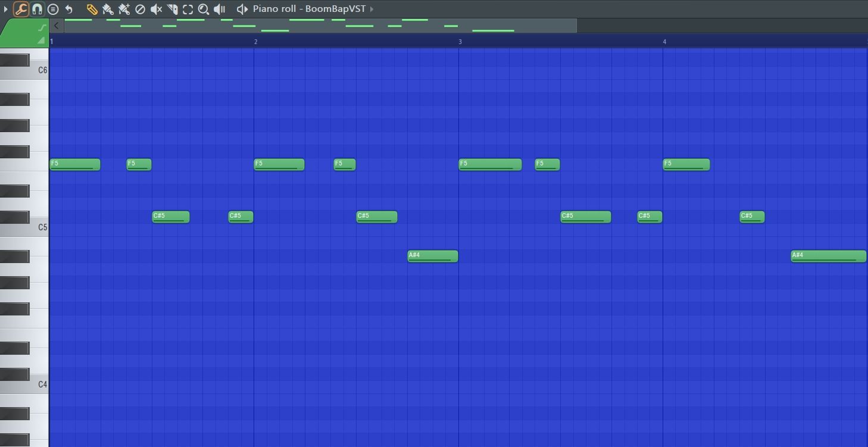868x447 pixels.
Task: Open the stamp chord menu
Action: [x=53, y=9]
